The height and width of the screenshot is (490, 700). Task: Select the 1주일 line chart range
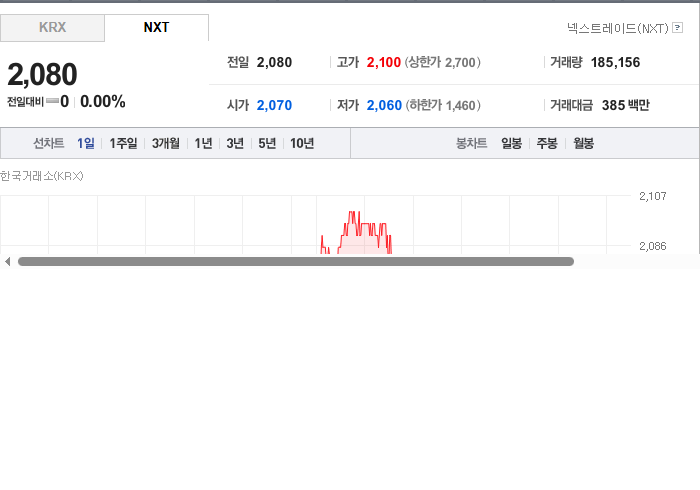click(x=123, y=143)
